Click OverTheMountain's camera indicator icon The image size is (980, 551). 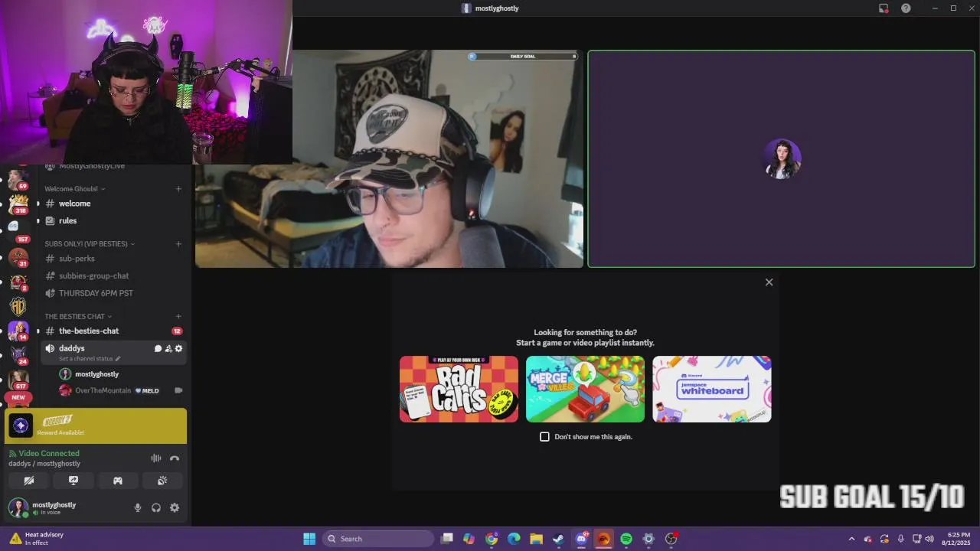point(178,390)
